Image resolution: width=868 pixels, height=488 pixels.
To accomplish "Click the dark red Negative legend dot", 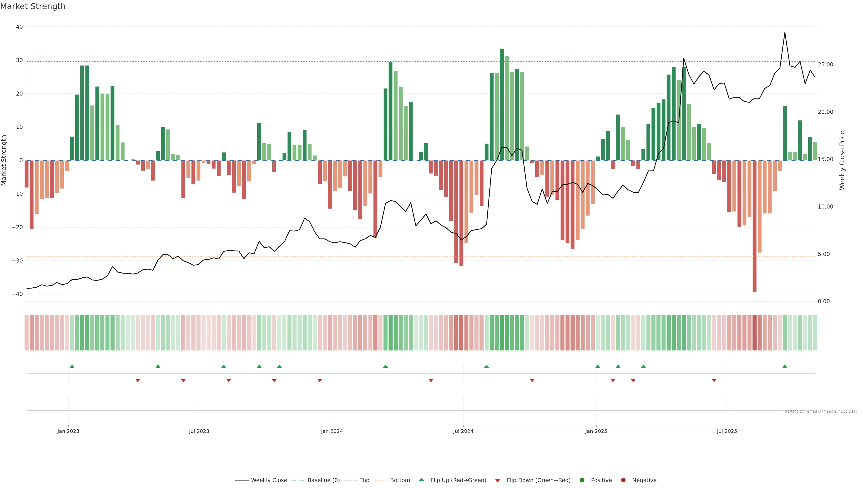I will (623, 480).
